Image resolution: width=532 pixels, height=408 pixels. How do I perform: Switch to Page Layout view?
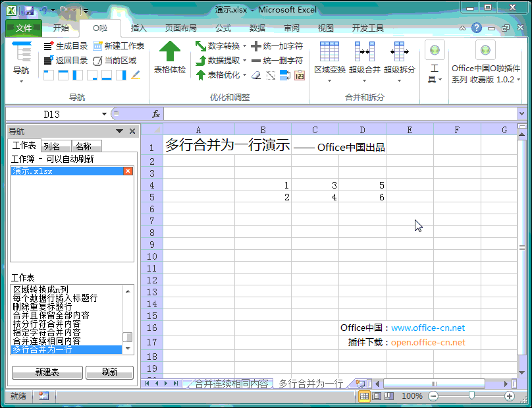click(377, 396)
